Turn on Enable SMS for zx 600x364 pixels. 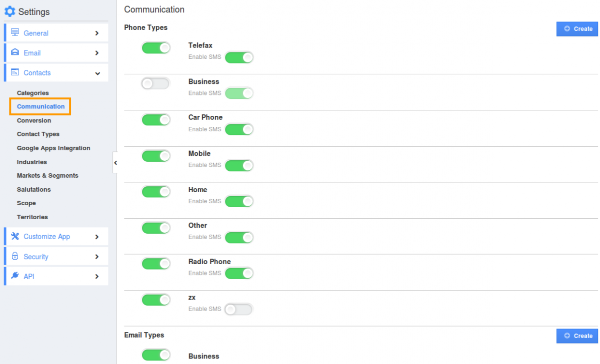click(239, 310)
